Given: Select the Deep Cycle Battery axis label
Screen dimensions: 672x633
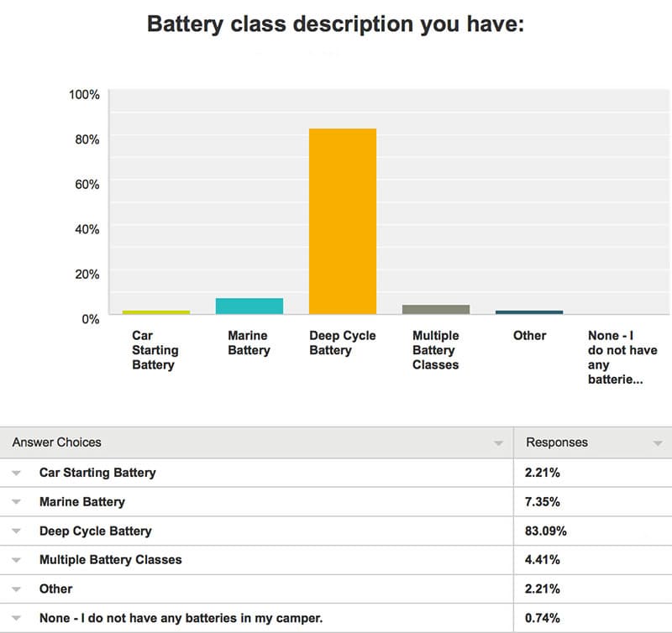Looking at the screenshot, I should (343, 343).
